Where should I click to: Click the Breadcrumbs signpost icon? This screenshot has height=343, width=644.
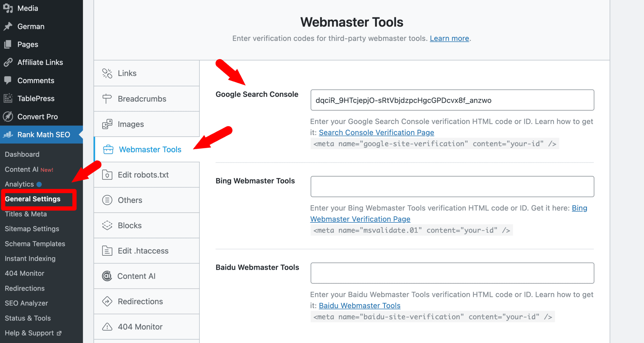click(x=107, y=99)
